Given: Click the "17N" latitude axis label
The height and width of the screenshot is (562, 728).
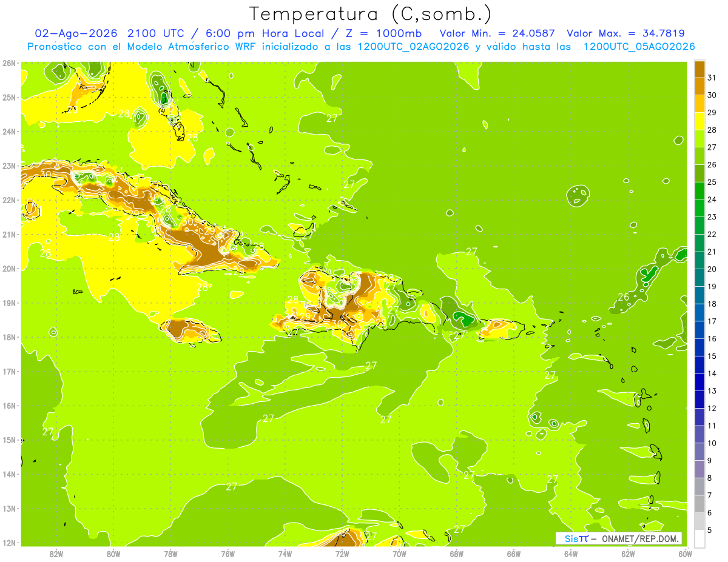Looking at the screenshot, I should pos(9,372).
